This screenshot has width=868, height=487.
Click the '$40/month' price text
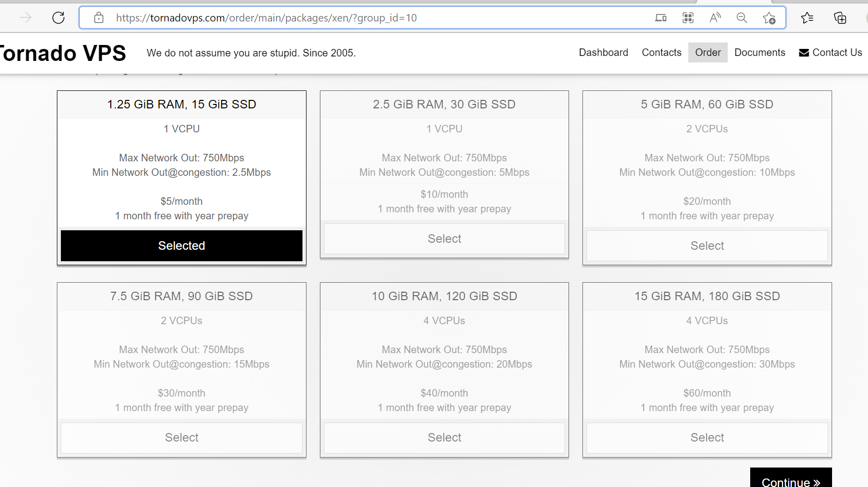coord(444,393)
